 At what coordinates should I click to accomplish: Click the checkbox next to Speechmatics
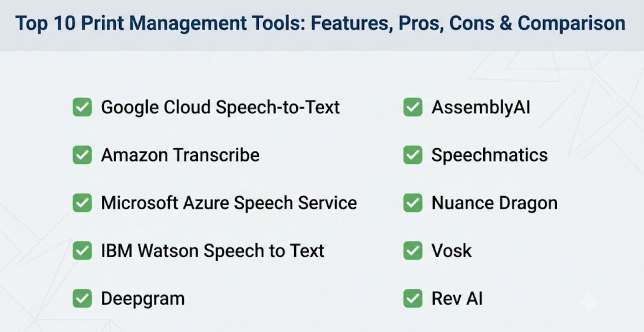(413, 155)
